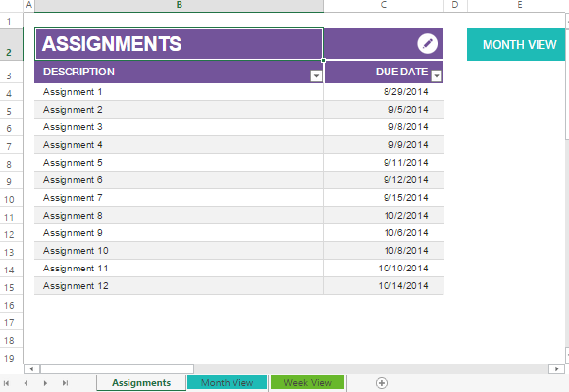
Task: Jump to last sheet tab arrow
Action: [65, 383]
